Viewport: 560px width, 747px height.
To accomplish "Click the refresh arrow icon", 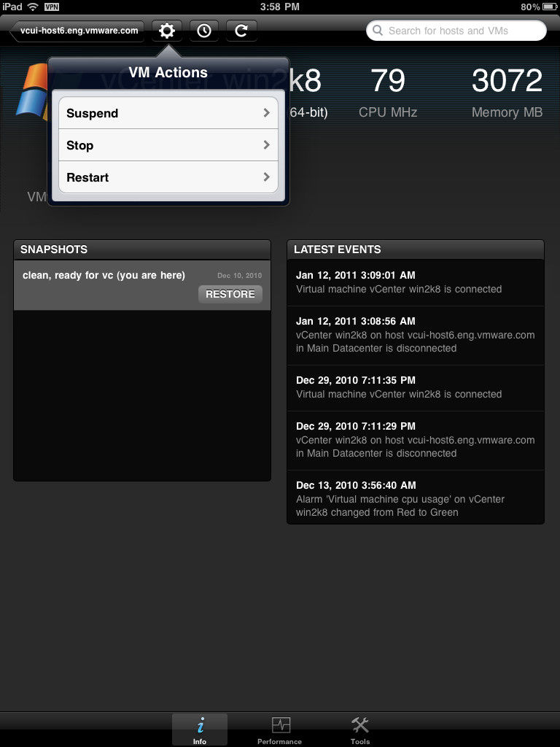I will (x=241, y=31).
